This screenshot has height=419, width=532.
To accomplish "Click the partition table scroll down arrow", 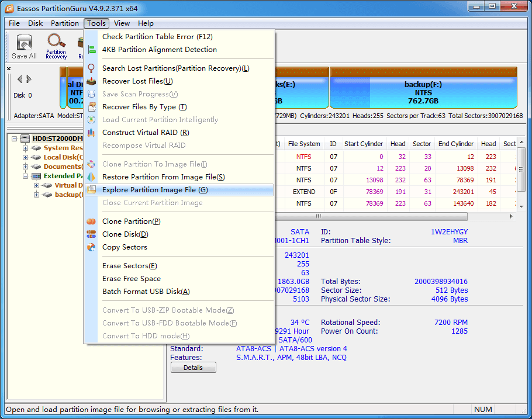I will pos(521,206).
